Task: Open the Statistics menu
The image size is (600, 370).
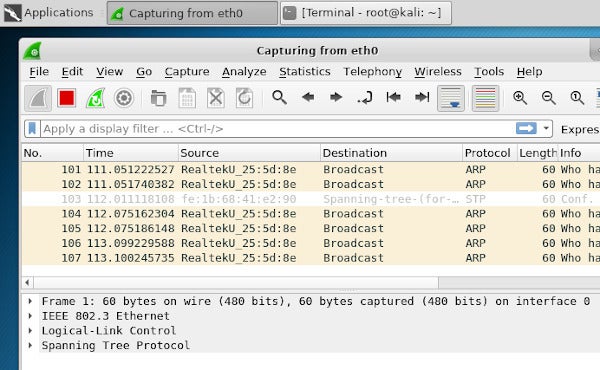Action: (x=305, y=72)
